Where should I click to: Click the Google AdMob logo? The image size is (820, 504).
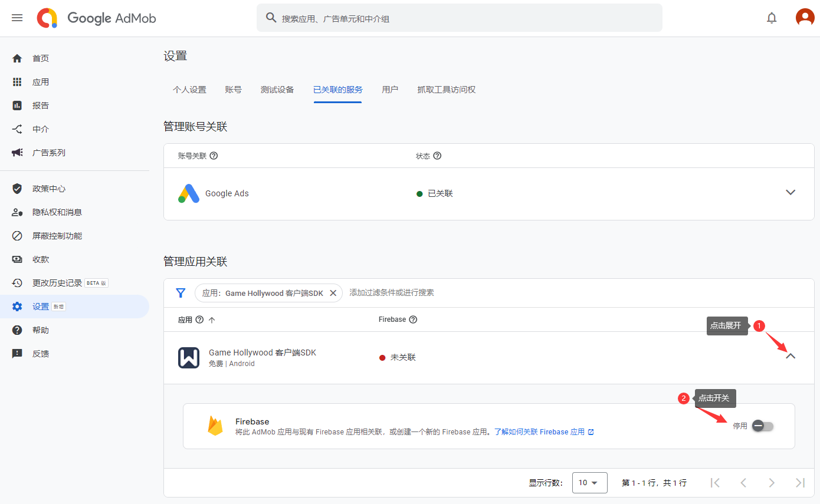pyautogui.click(x=97, y=18)
